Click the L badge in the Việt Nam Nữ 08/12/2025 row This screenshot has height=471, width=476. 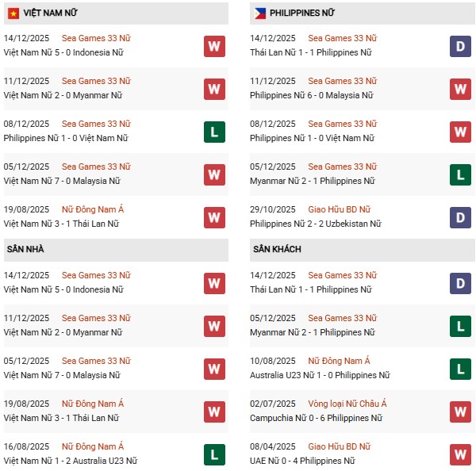coord(214,132)
